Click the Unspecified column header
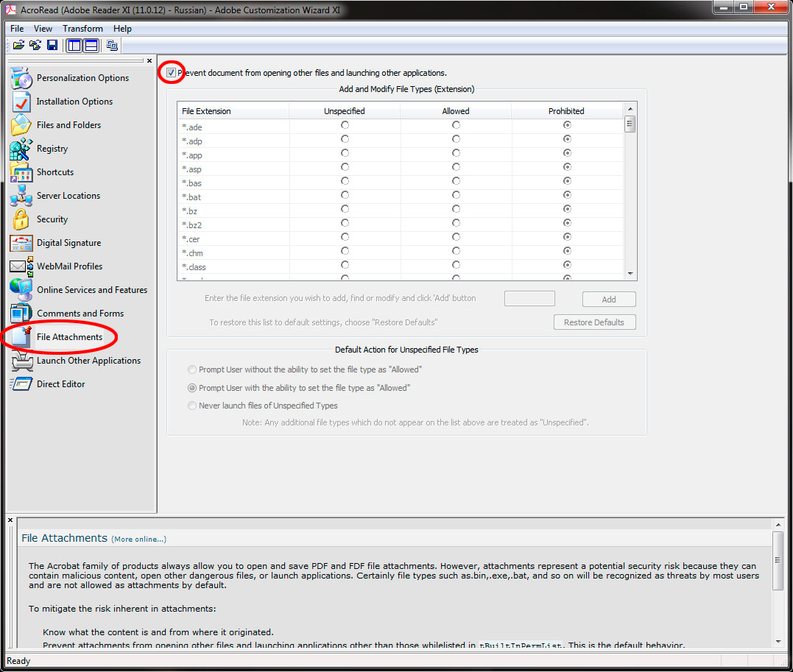The width and height of the screenshot is (793, 672). tap(345, 110)
